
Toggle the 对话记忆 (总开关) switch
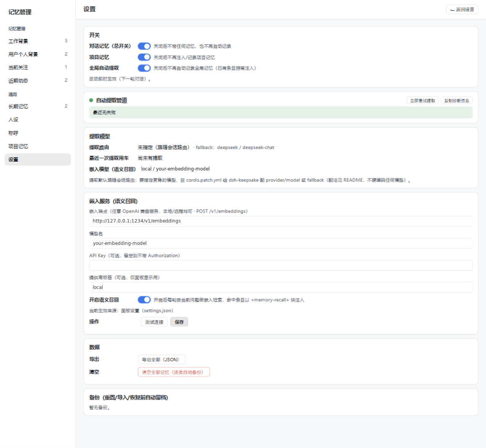click(144, 46)
